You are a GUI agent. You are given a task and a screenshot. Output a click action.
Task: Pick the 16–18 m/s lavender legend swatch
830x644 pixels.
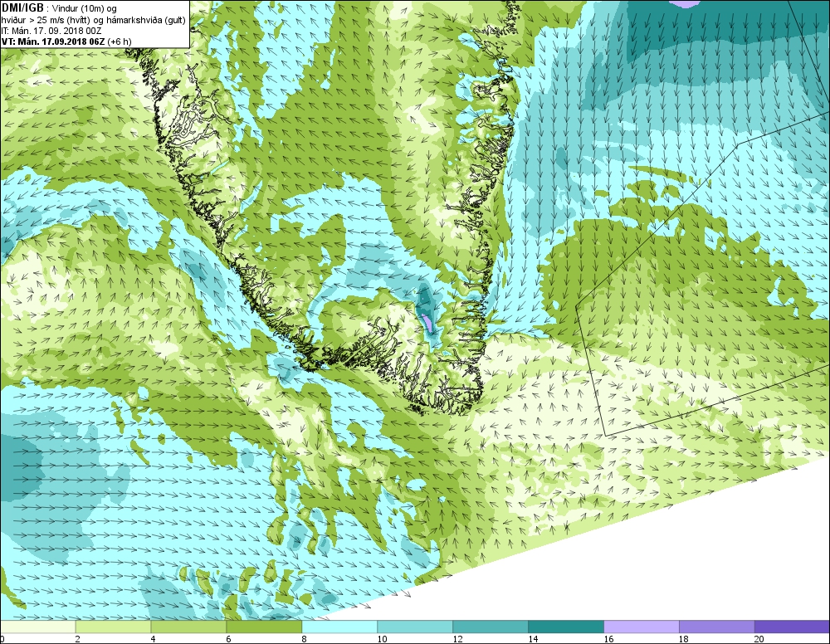point(642,627)
